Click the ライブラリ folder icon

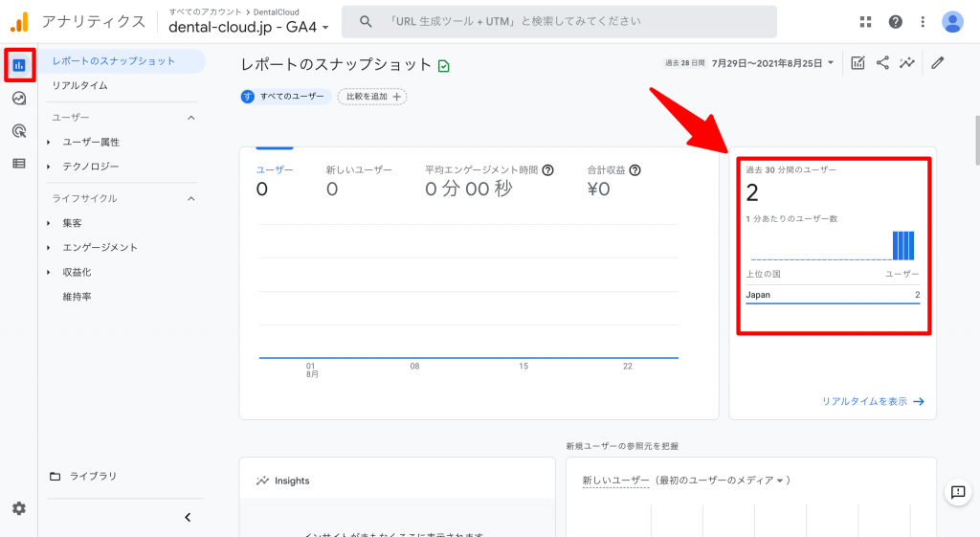click(55, 477)
